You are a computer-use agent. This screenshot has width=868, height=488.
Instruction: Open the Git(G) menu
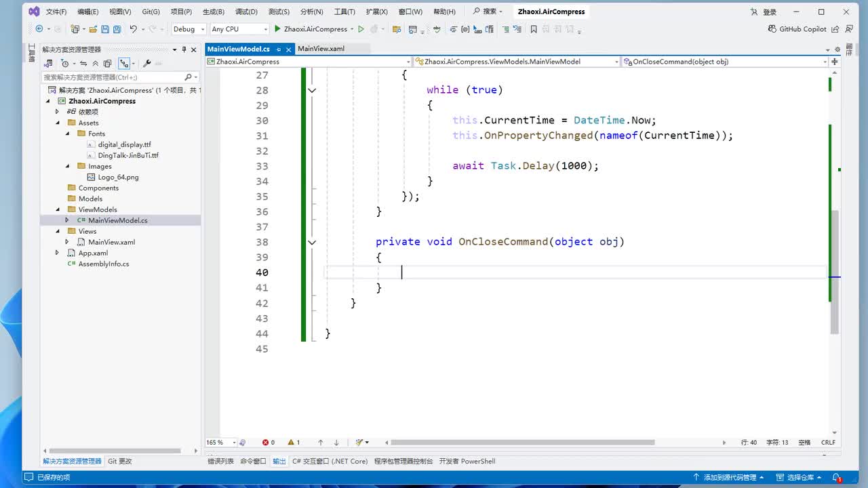tap(151, 12)
